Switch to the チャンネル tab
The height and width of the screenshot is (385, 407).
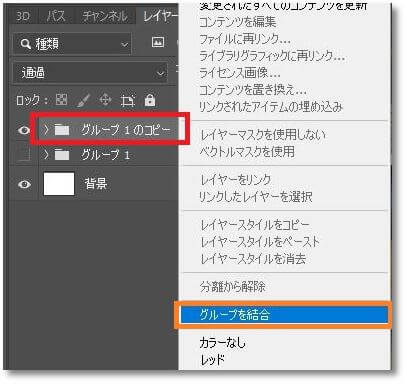pyautogui.click(x=105, y=16)
